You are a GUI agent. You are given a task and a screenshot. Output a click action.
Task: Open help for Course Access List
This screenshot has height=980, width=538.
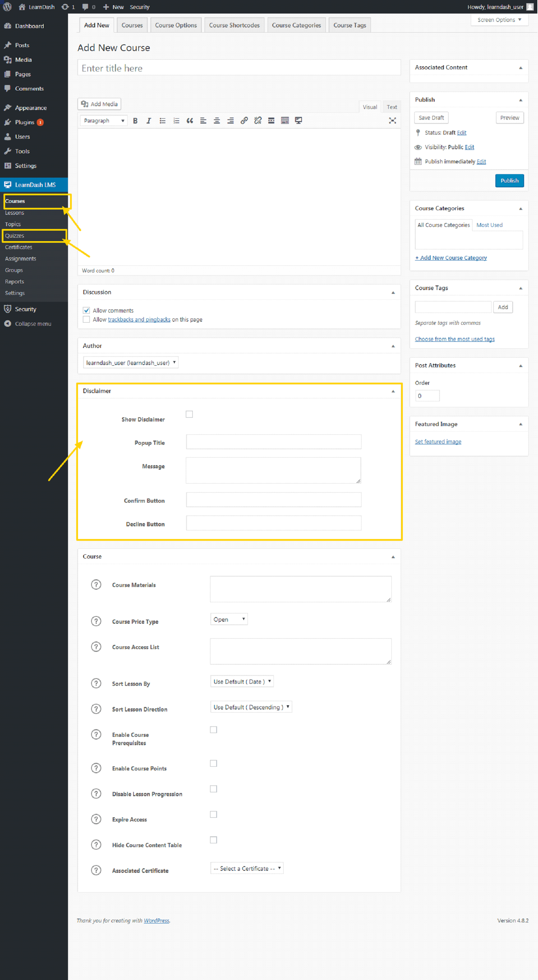[x=96, y=646]
